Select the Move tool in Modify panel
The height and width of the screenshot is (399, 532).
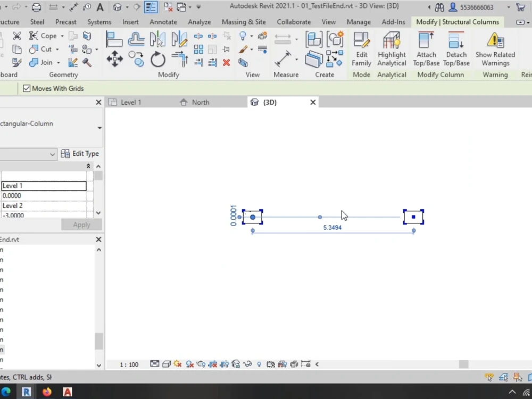tap(114, 59)
